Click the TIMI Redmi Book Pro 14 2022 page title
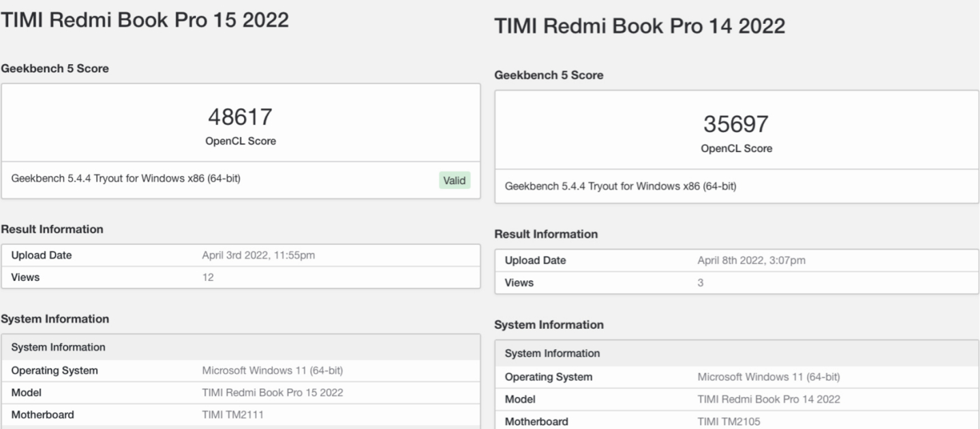 (639, 27)
